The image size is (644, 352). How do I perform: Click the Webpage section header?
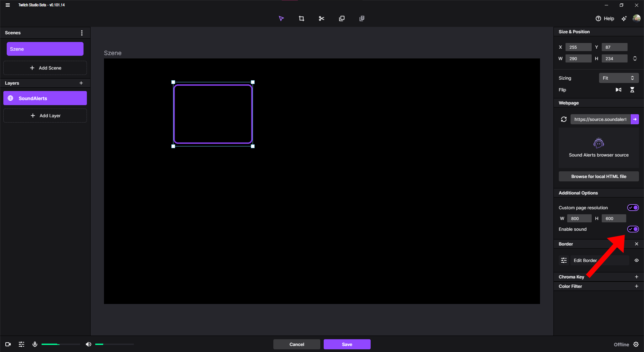coord(569,103)
